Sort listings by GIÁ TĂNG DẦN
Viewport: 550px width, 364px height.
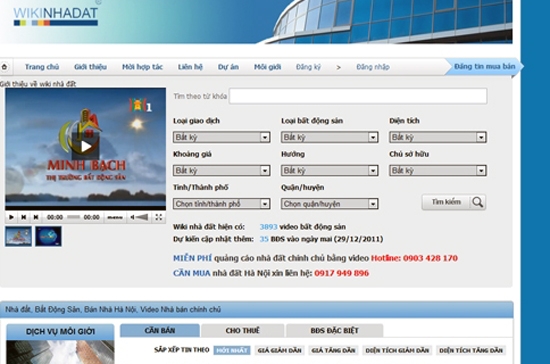333,350
